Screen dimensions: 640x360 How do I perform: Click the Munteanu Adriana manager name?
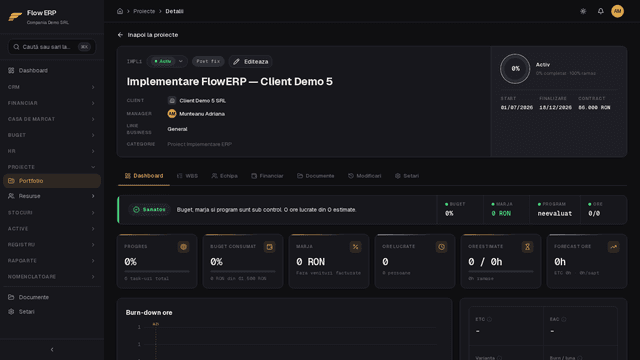pyautogui.click(x=202, y=114)
